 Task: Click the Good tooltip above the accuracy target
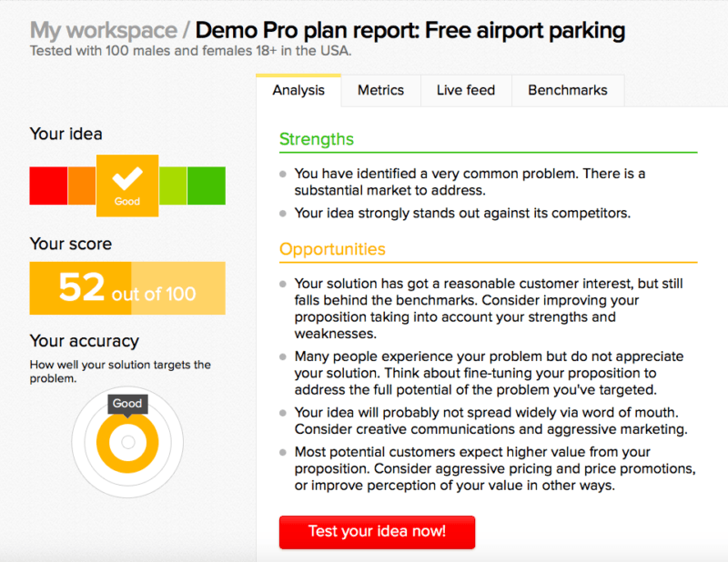127,404
